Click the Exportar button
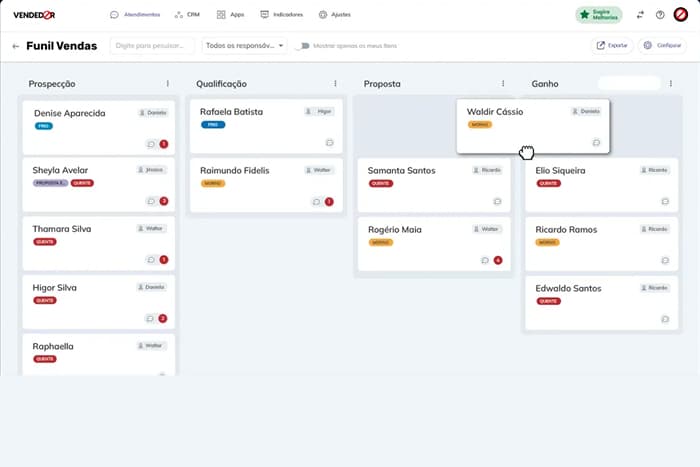 (613, 46)
